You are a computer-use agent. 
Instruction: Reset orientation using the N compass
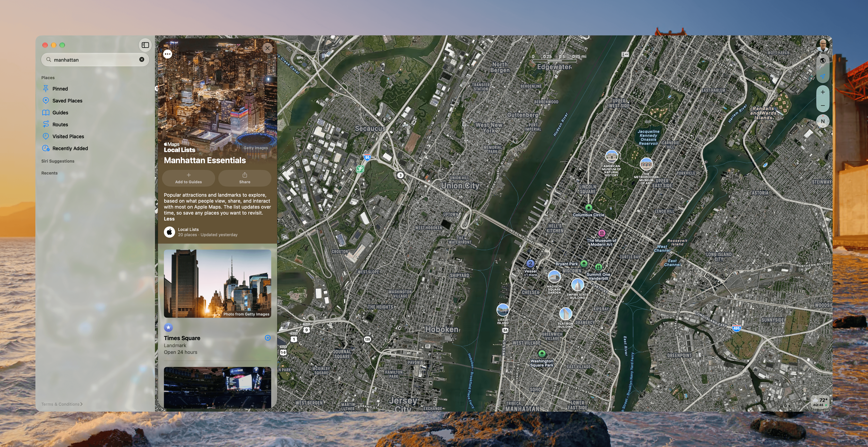pos(823,121)
